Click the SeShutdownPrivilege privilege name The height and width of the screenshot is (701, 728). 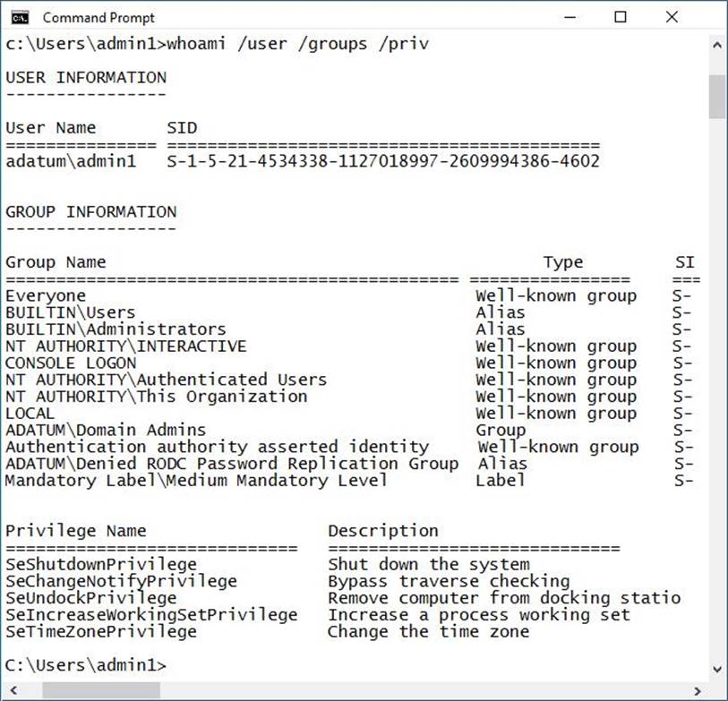click(x=100, y=564)
